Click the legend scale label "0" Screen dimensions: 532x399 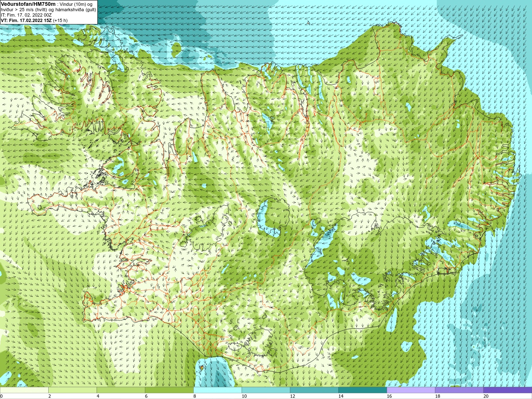[x=2, y=396]
